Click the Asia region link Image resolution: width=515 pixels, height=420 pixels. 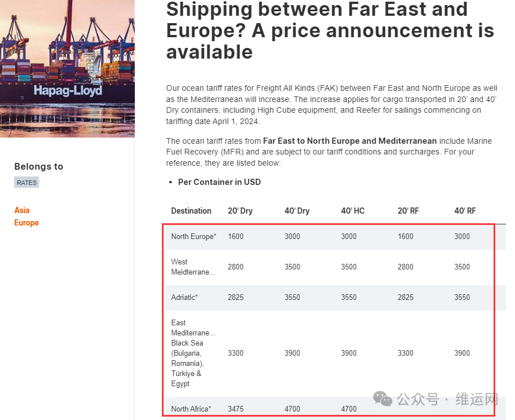[21, 210]
